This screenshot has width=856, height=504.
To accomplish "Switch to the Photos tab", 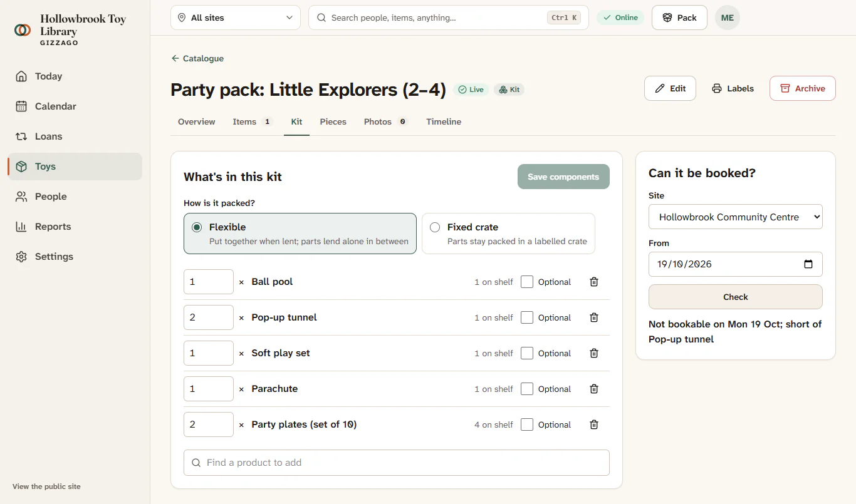I will point(386,121).
